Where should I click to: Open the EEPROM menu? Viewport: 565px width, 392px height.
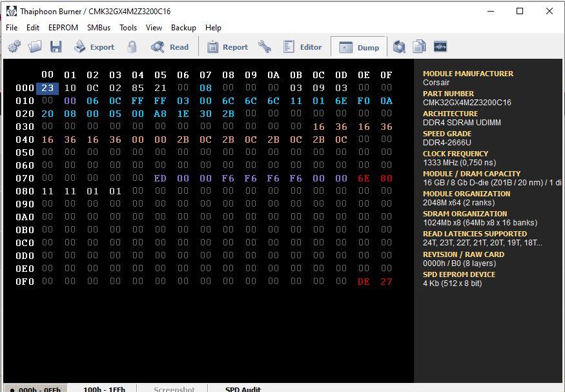[x=63, y=28]
